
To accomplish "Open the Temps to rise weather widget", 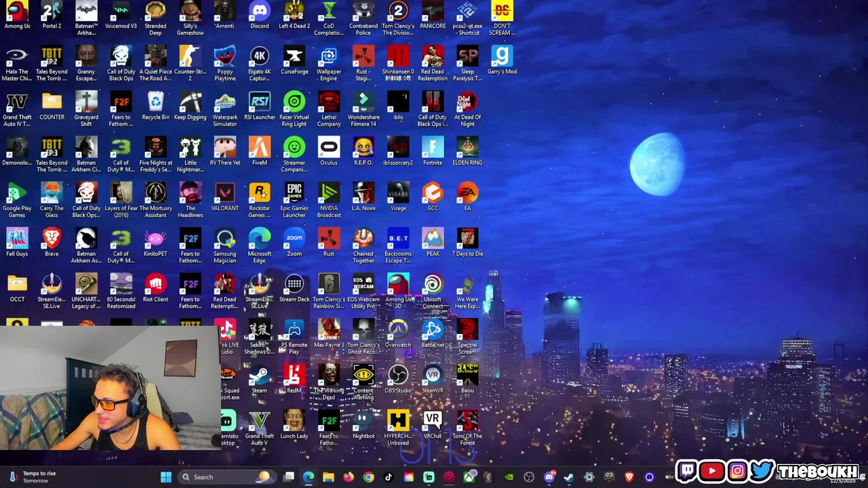I will coord(32,477).
